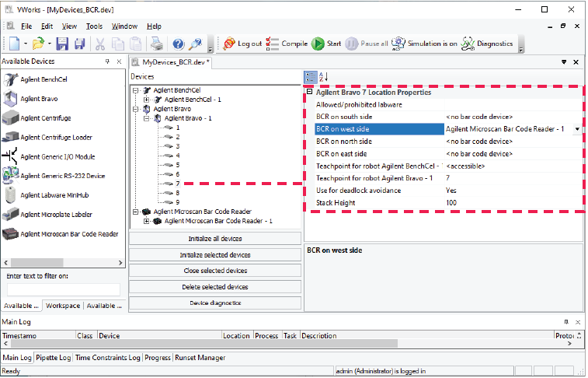This screenshot has height=378, width=588.
Task: Click the green Start button
Action: click(326, 44)
